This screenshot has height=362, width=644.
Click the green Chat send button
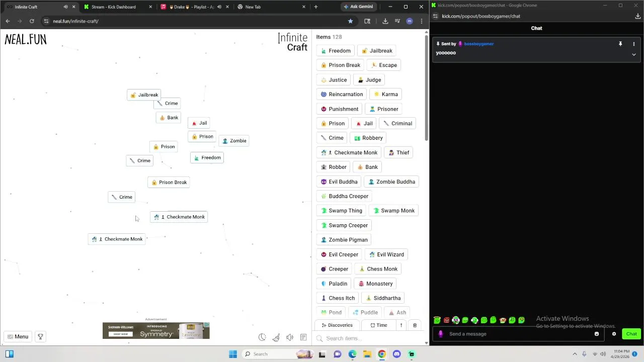[631, 334]
